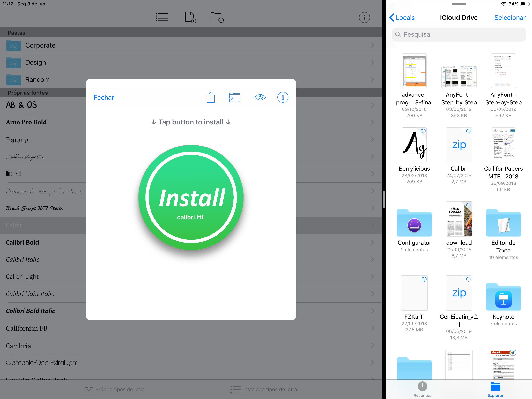Go back to Locais in Files

402,18
